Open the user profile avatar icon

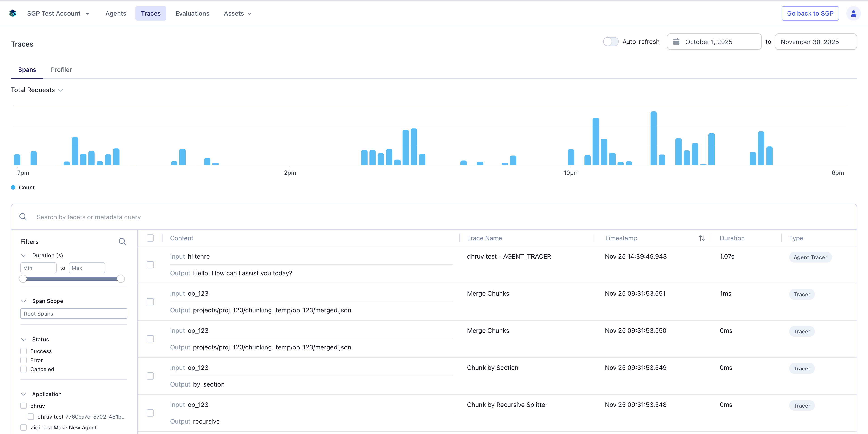853,14
